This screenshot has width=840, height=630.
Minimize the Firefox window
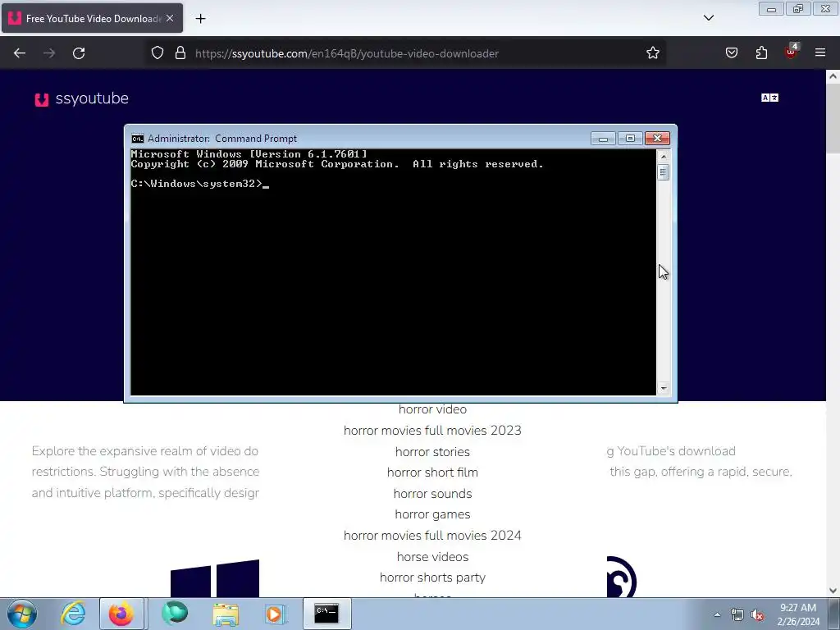tap(771, 9)
